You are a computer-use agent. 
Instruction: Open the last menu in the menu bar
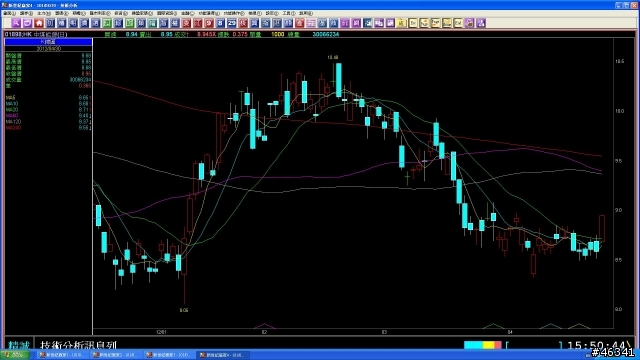306,13
